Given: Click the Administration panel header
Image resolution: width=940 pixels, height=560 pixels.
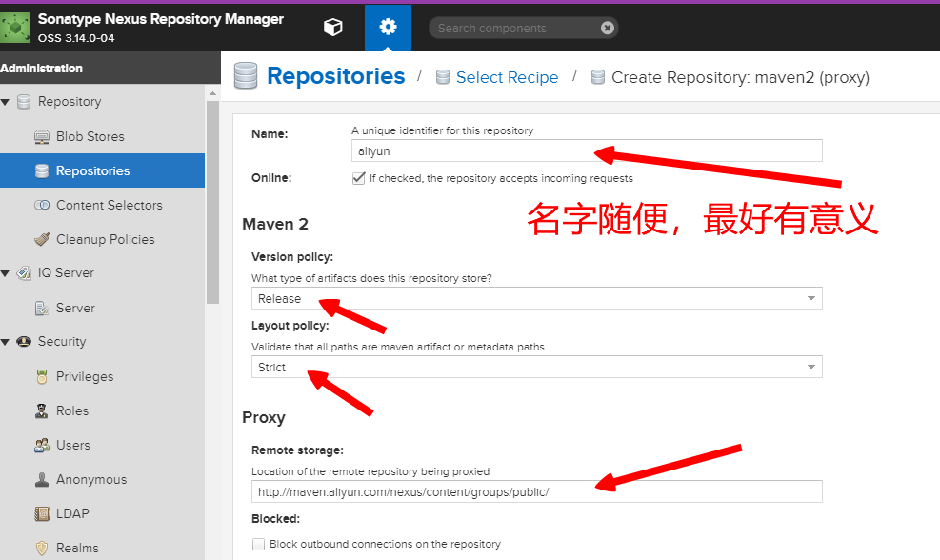Looking at the screenshot, I should pos(110,68).
